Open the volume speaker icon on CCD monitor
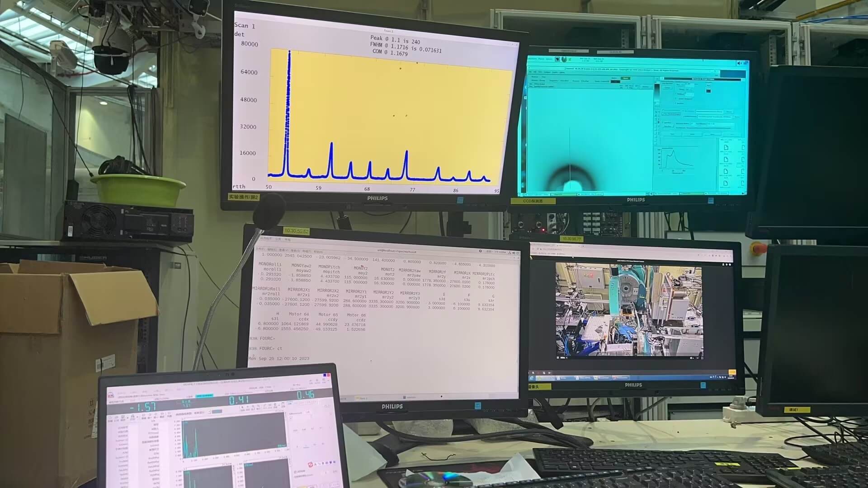 pos(740,63)
